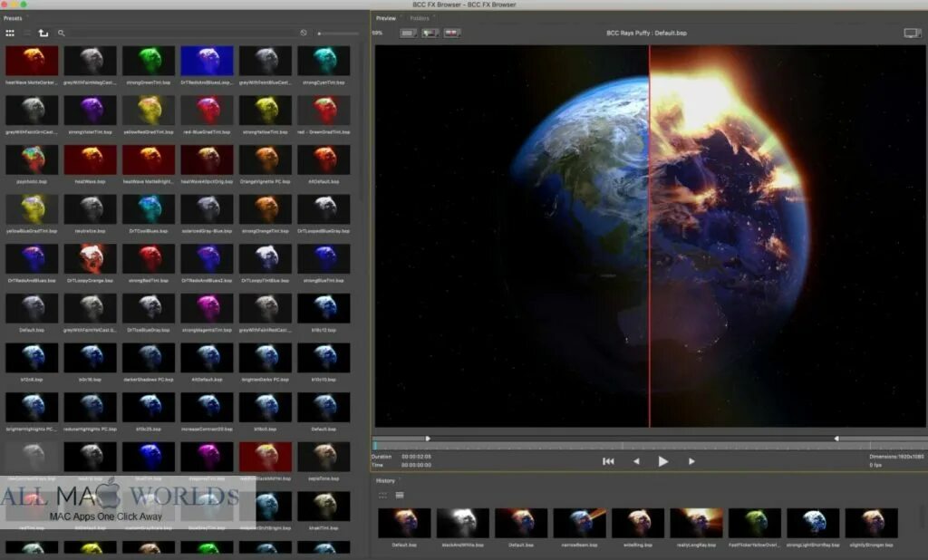This screenshot has width=928, height=560.
Task: Switch History to grid view icon
Action: (383, 495)
